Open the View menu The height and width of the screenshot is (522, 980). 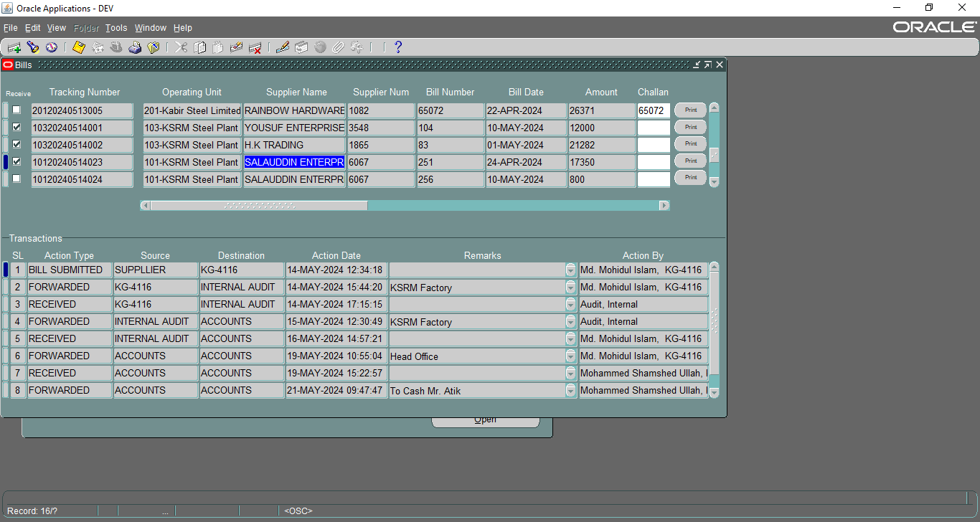57,28
